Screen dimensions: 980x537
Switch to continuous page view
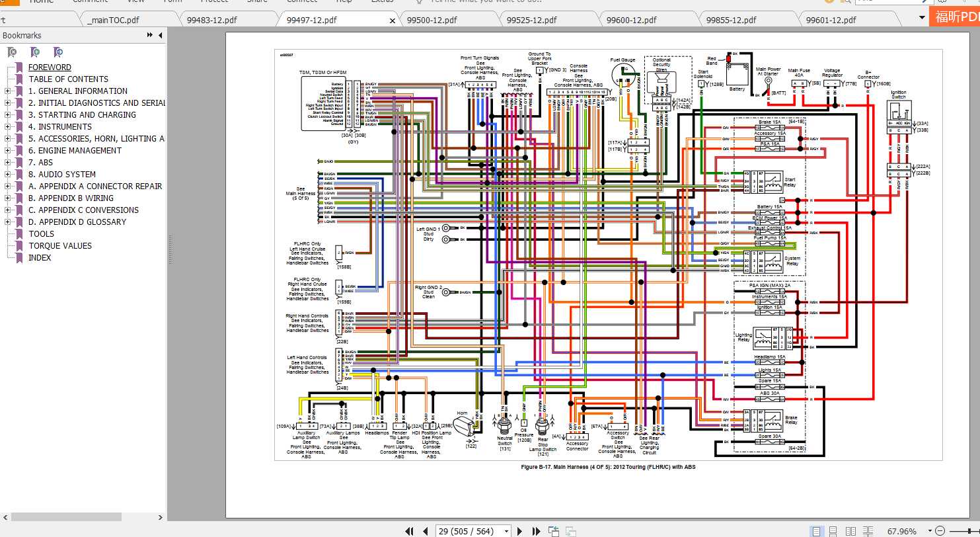[834, 531]
